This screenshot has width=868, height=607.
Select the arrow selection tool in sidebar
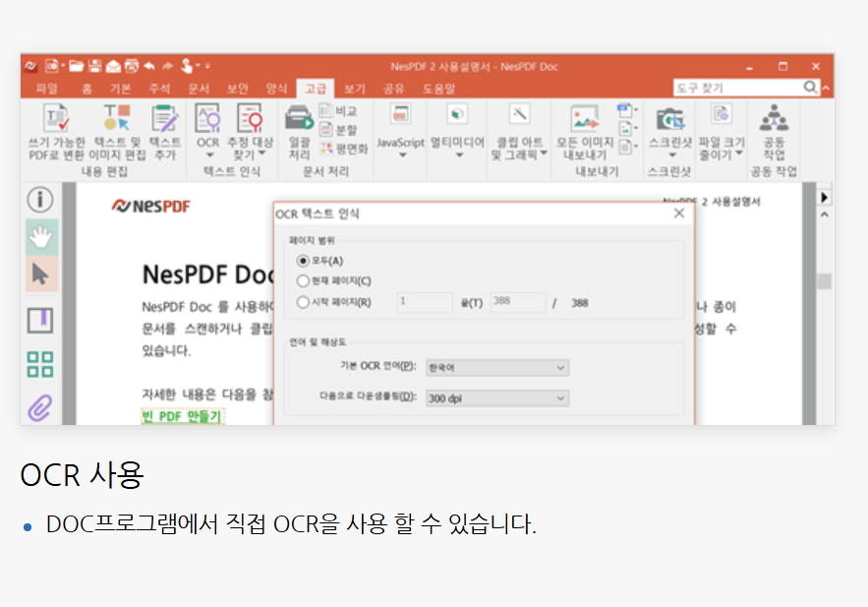coord(41,273)
